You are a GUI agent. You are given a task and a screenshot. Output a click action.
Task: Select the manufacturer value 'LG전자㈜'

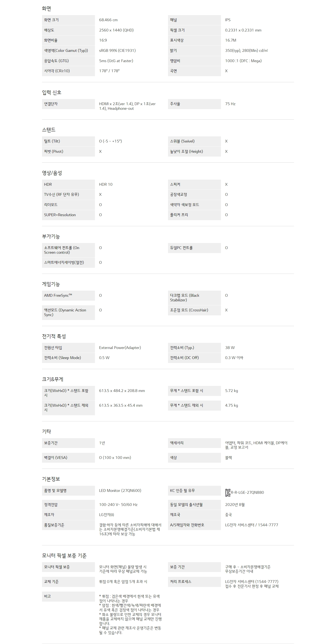pyautogui.click(x=107, y=515)
